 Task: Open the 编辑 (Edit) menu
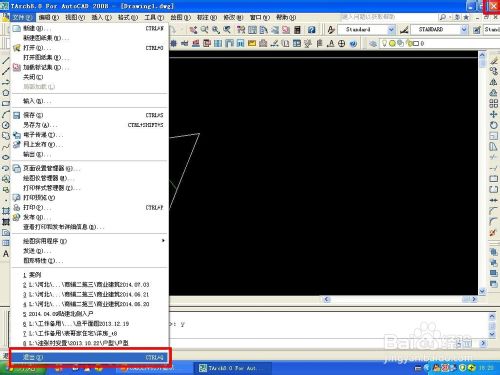click(x=49, y=17)
